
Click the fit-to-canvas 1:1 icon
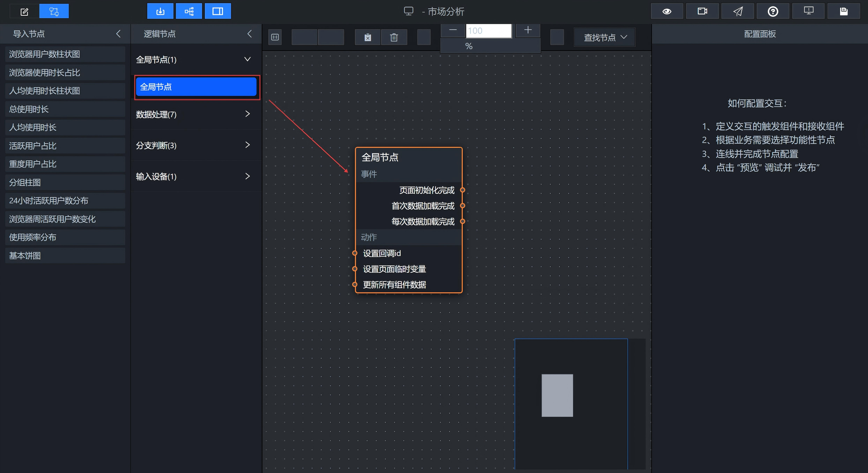click(x=275, y=37)
